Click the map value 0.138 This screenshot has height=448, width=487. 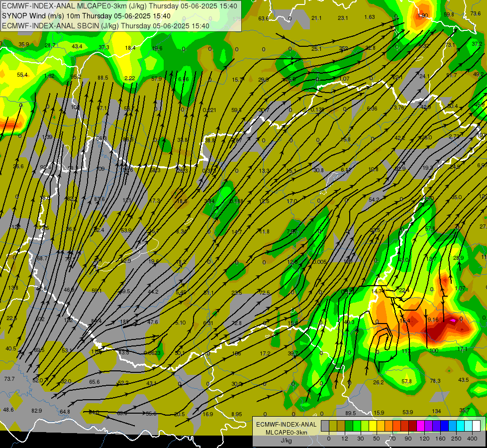[x=317, y=110]
